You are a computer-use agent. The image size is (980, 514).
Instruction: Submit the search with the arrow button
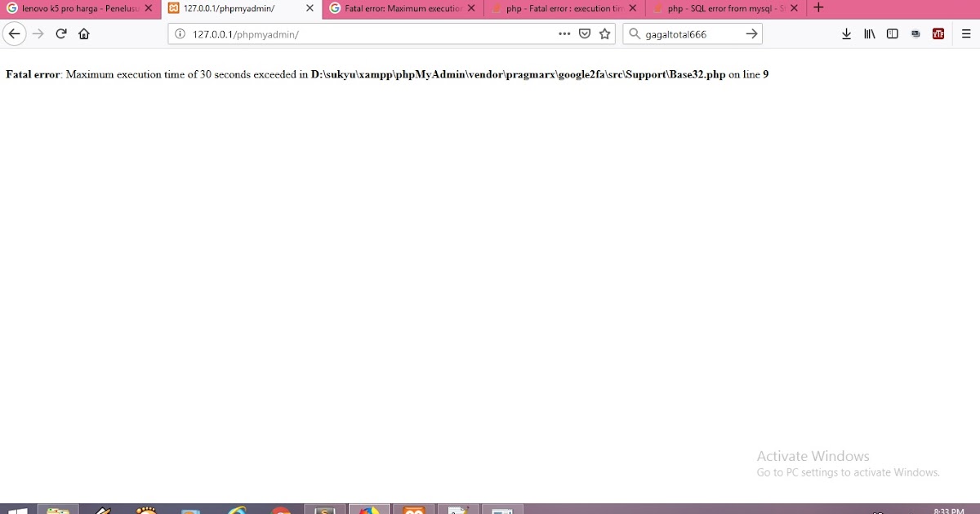(751, 34)
